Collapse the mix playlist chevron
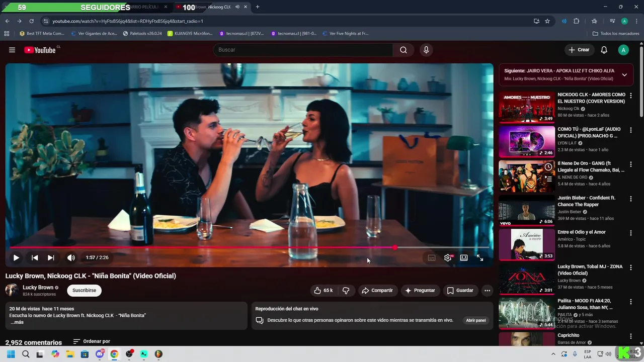This screenshot has height=362, width=644. pos(624,75)
